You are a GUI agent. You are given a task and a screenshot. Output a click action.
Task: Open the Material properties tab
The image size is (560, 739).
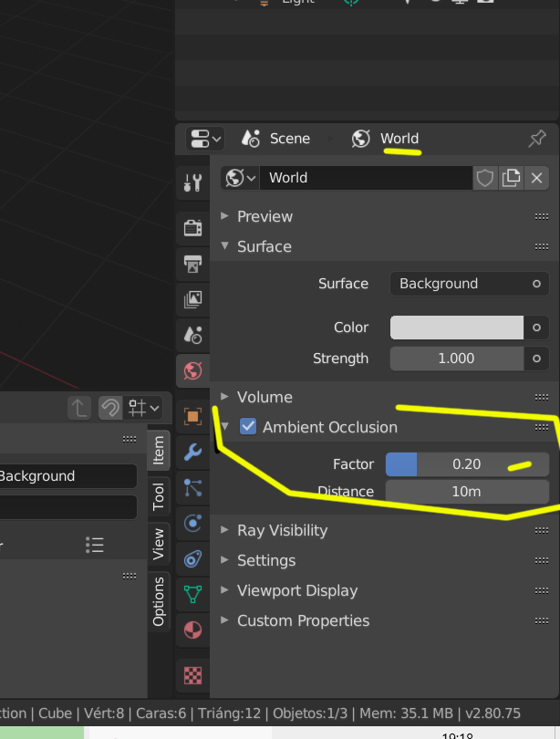point(192,630)
